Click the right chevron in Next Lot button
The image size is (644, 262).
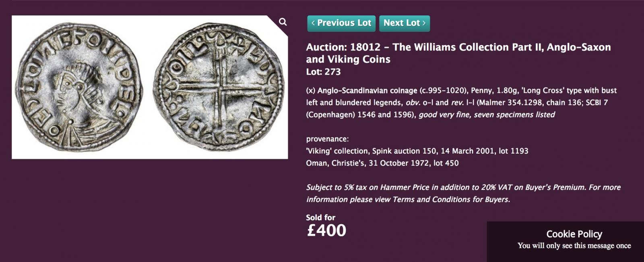pos(424,23)
